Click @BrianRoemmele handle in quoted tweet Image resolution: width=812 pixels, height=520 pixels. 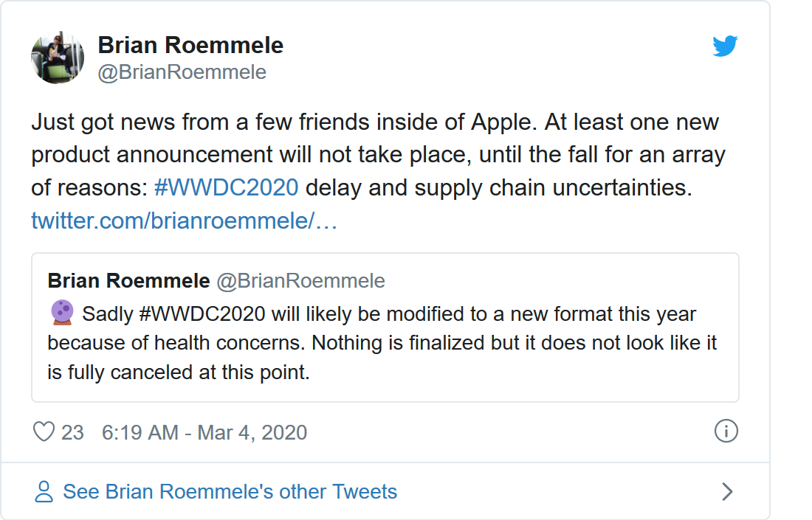point(300,280)
